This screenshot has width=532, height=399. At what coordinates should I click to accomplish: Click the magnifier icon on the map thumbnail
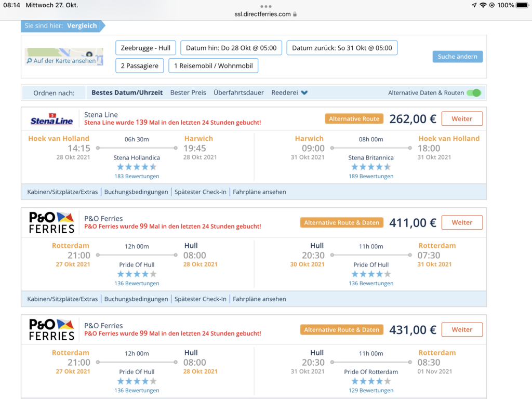tap(30, 61)
